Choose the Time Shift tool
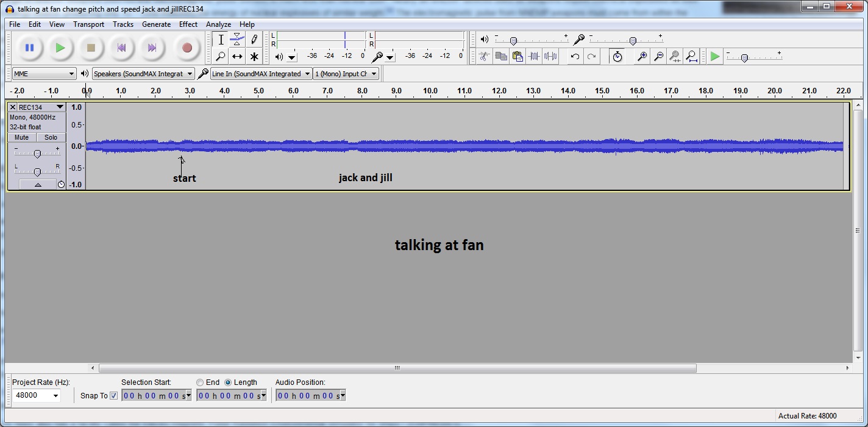 point(237,57)
